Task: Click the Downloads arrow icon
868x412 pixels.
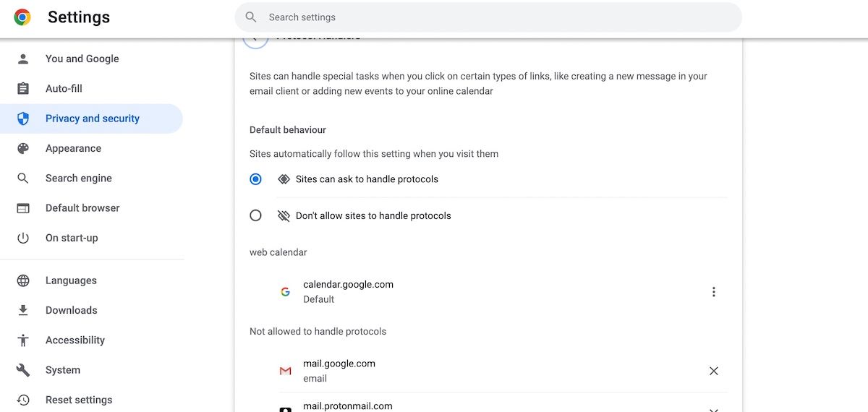Action: click(23, 310)
